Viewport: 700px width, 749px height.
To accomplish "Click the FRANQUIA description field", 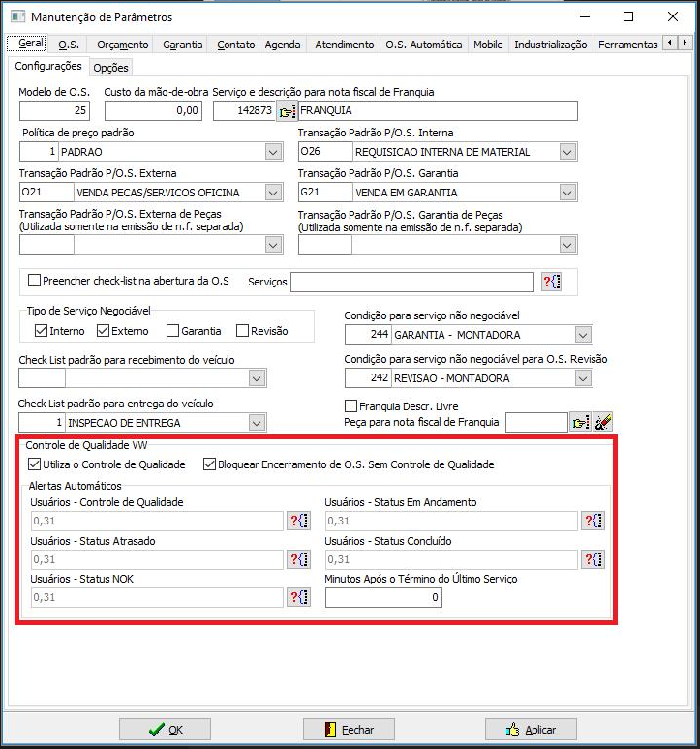I will click(438, 111).
